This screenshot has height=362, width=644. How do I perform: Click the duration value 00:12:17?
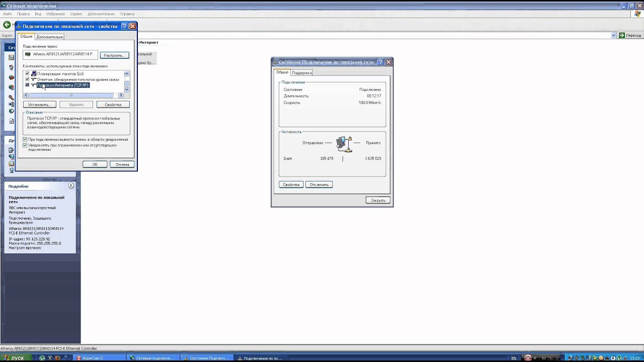(x=374, y=96)
